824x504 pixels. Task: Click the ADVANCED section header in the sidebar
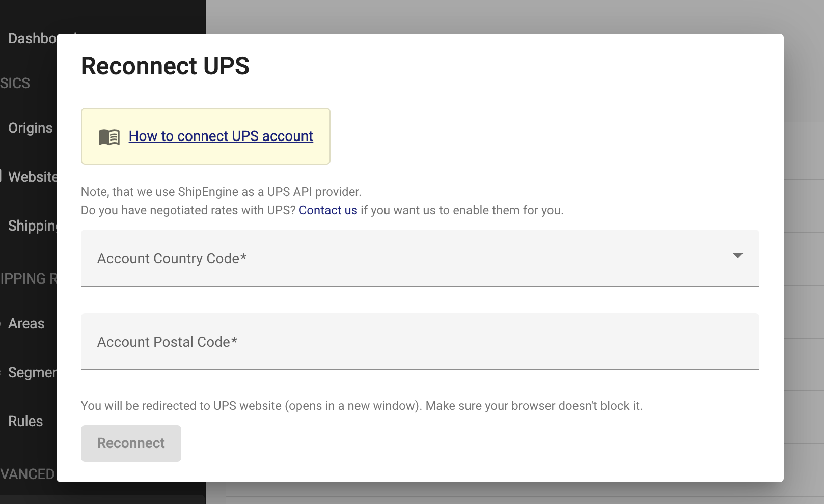coord(28,474)
